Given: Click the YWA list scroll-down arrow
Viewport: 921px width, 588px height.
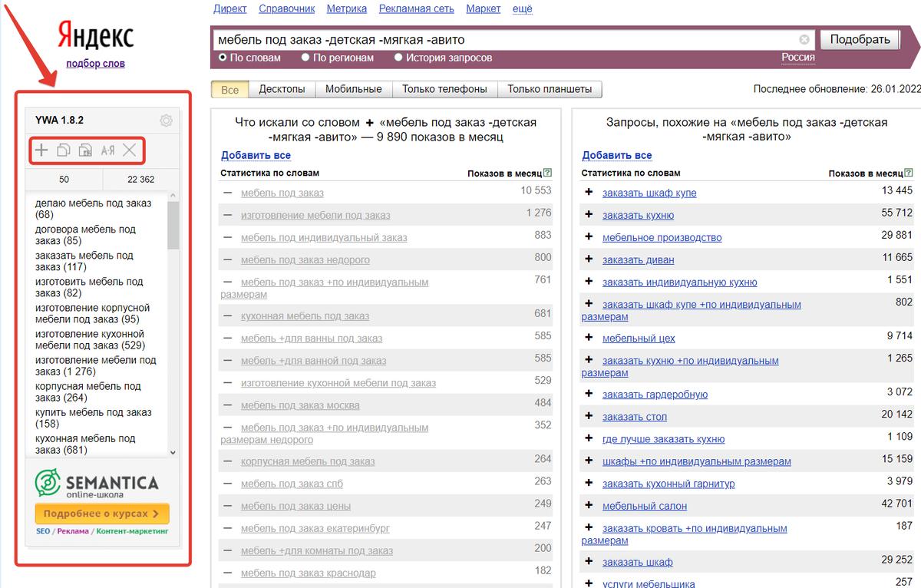Looking at the screenshot, I should click(173, 453).
